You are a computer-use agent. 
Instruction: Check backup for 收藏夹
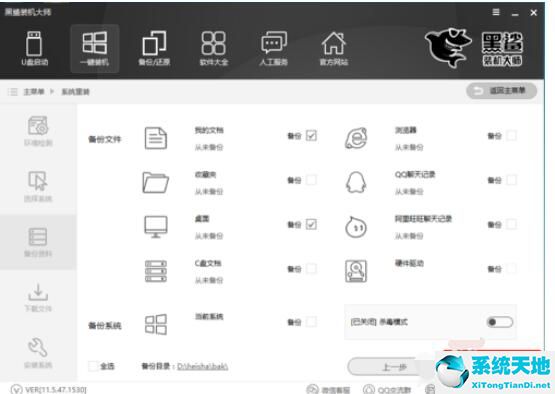311,180
